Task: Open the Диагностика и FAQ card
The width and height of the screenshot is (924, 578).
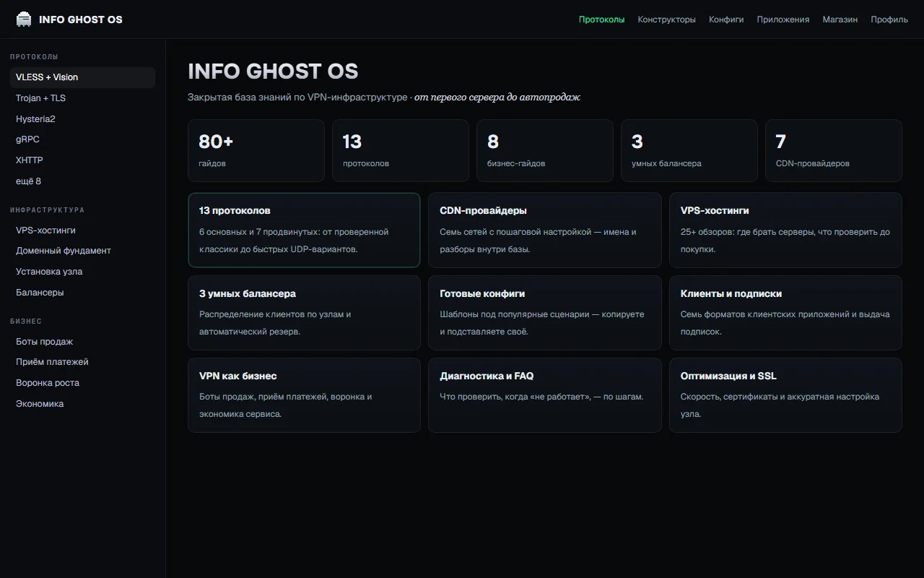Action: click(545, 395)
